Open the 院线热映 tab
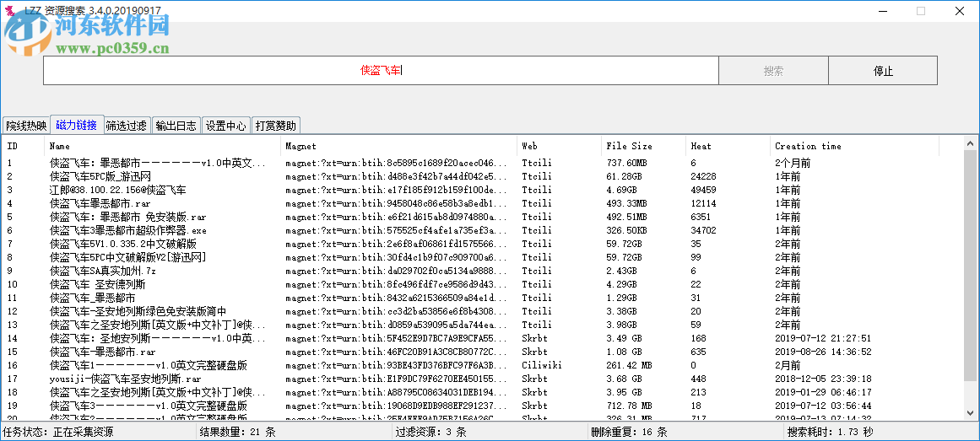 click(26, 126)
